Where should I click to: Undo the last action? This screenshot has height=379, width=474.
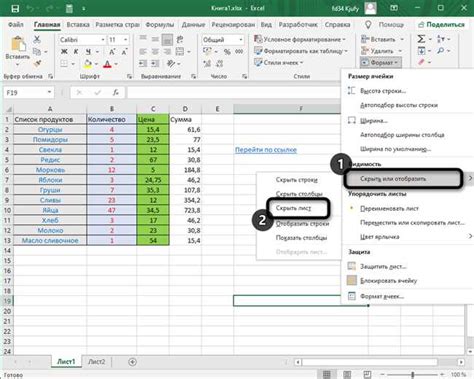click(x=31, y=8)
